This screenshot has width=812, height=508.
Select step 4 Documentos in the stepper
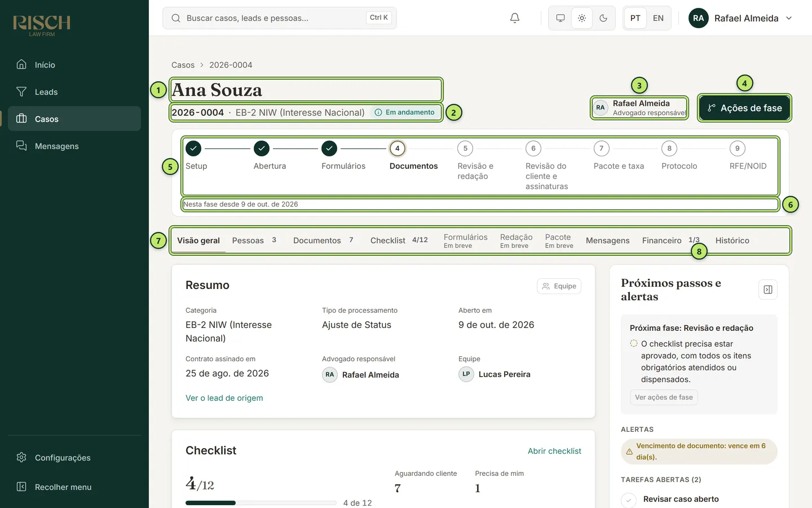click(398, 148)
